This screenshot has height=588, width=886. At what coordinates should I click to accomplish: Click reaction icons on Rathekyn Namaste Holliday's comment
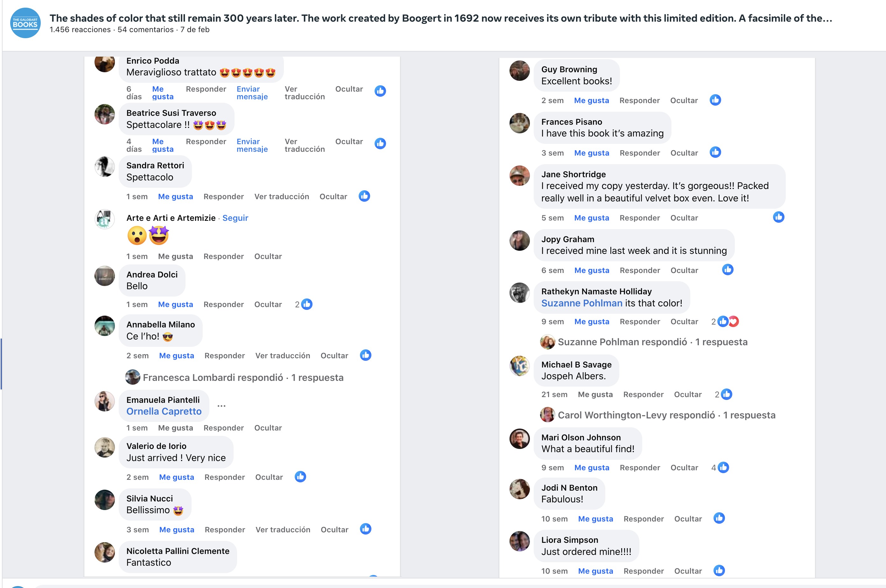[x=727, y=321]
